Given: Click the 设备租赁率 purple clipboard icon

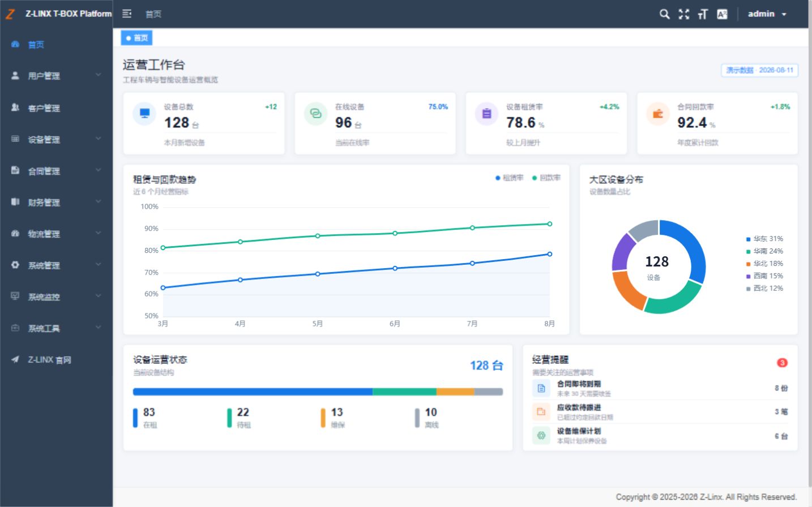Looking at the screenshot, I should point(486,114).
